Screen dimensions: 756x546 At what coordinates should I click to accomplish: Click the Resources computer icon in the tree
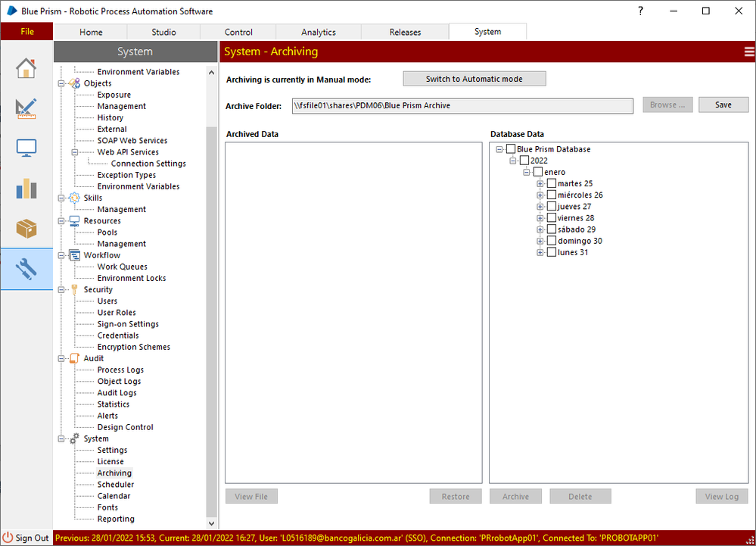[74, 221]
